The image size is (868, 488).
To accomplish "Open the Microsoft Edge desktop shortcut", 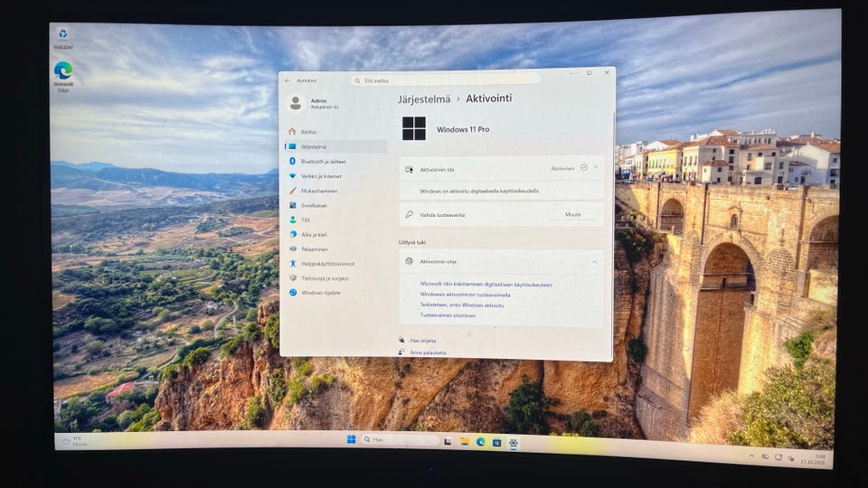I will [x=63, y=76].
